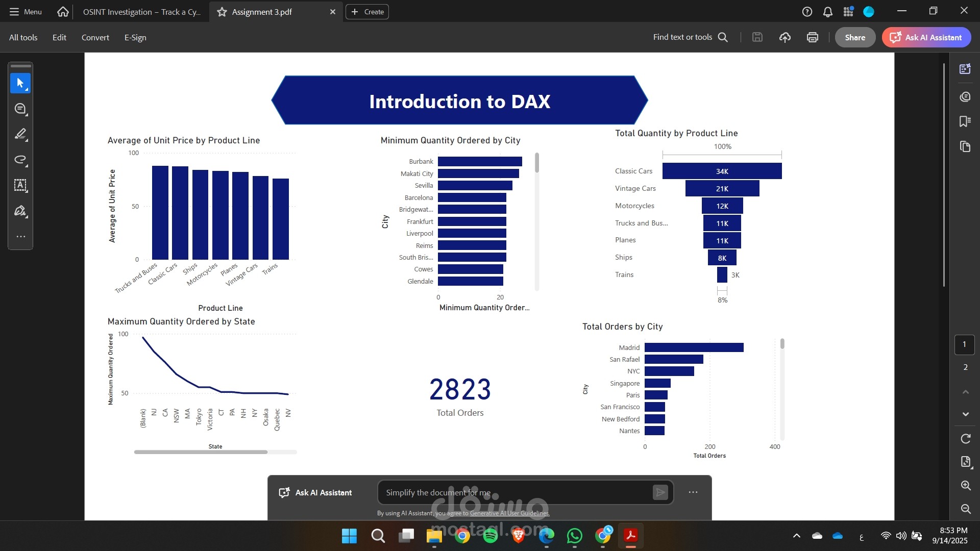
Task: Go to next page with down chevron
Action: pyautogui.click(x=965, y=414)
